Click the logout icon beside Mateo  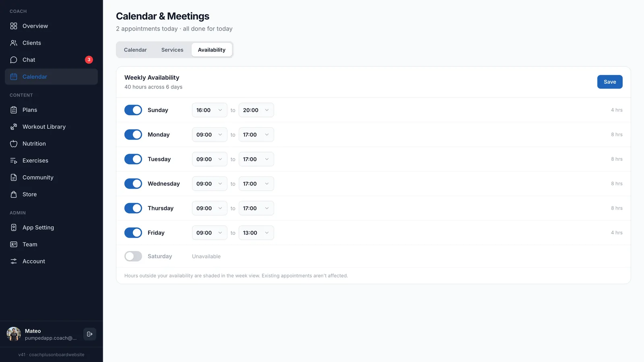pos(90,334)
